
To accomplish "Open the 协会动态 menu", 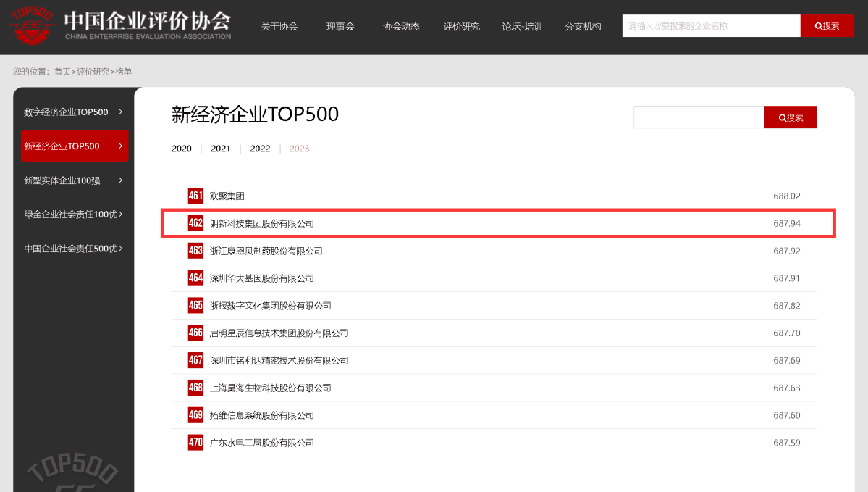I will tap(401, 27).
